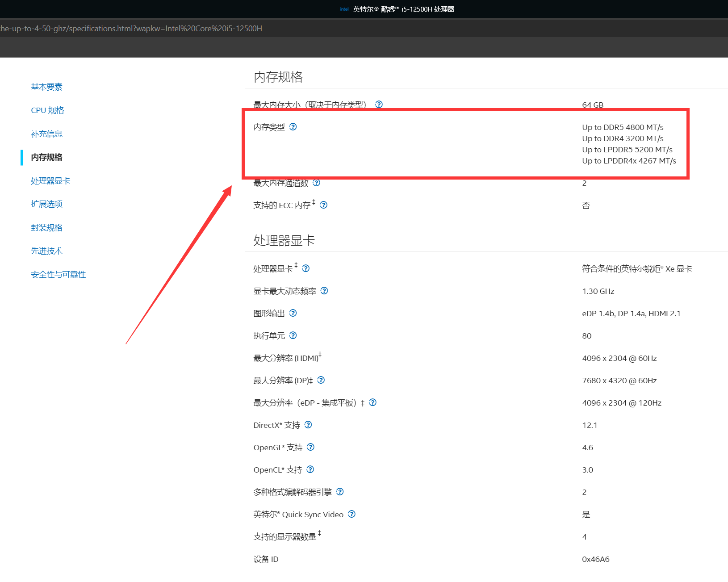The width and height of the screenshot is (728, 582).
Task: Open help icon for 显卡最大动态频率
Action: point(324,291)
